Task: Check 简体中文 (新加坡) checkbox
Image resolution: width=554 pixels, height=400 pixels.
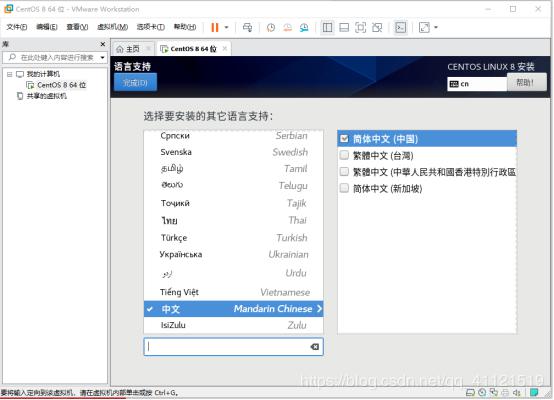Action: coord(344,188)
